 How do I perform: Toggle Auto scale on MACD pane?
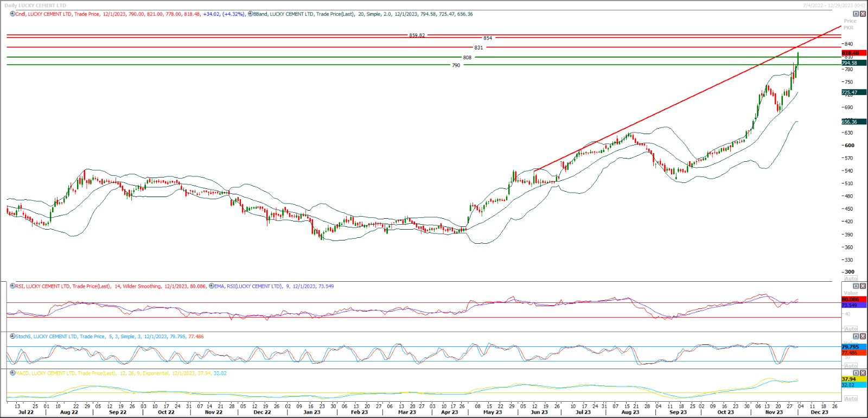point(851,398)
